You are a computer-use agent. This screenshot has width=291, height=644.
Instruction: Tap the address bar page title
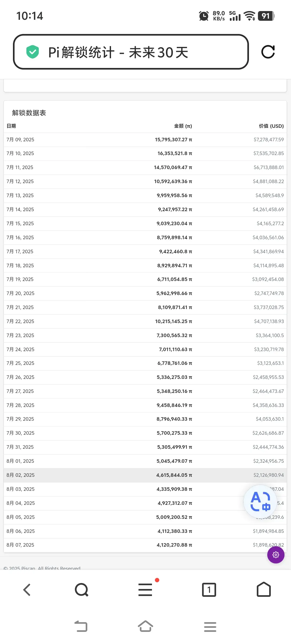click(x=118, y=52)
